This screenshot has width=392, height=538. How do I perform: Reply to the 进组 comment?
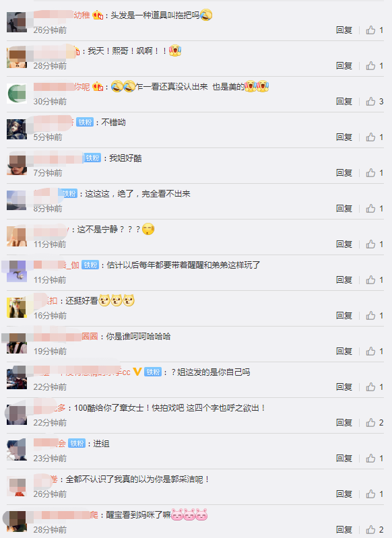[344, 459]
